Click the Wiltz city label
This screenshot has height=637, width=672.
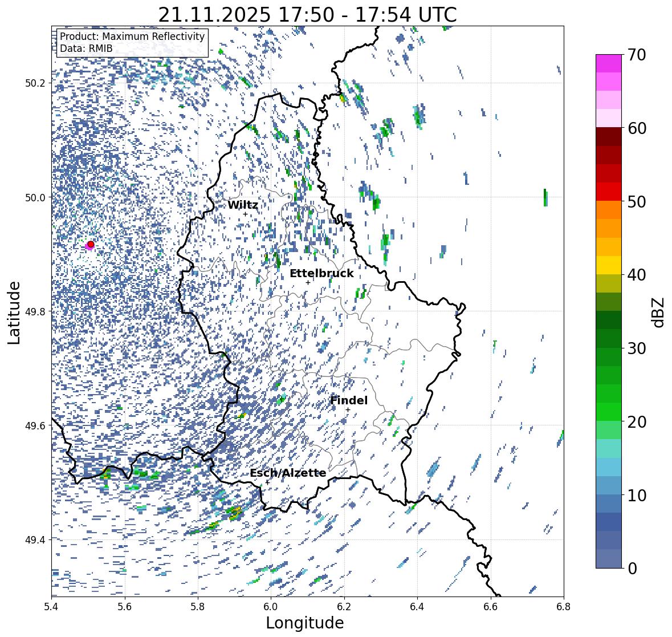pos(243,205)
